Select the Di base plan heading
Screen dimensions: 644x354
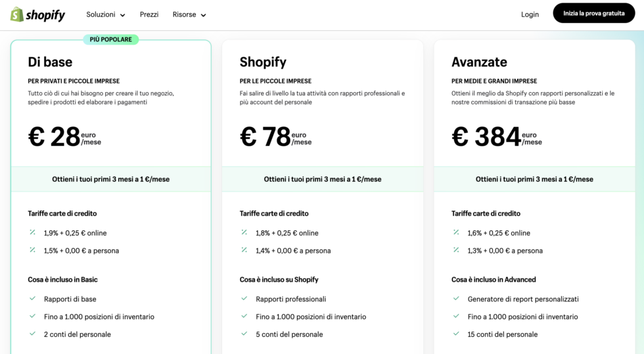50,62
